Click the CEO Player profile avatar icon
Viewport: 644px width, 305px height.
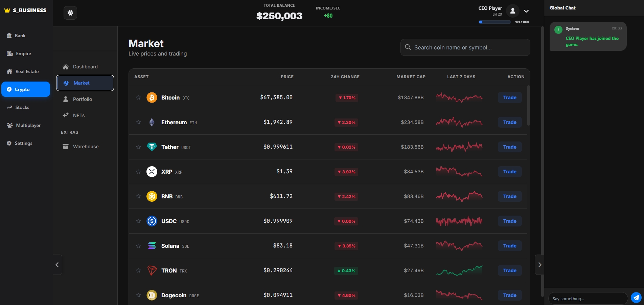point(512,11)
